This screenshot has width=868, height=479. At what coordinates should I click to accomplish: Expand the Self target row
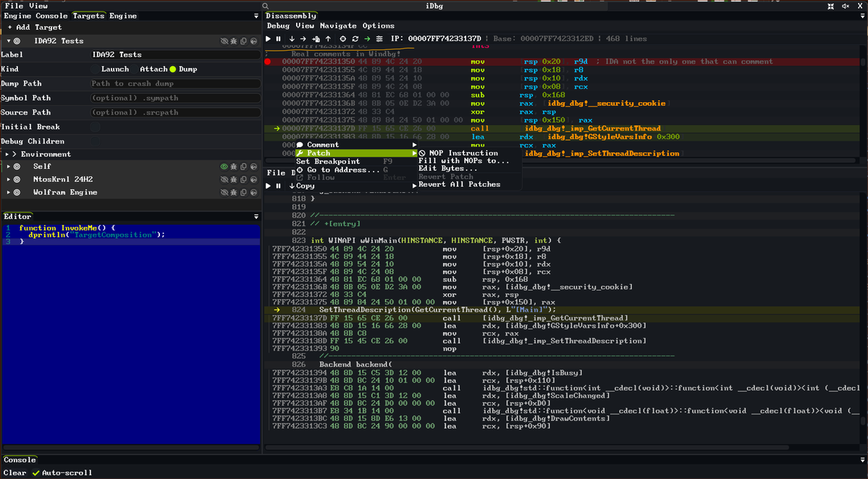point(9,167)
